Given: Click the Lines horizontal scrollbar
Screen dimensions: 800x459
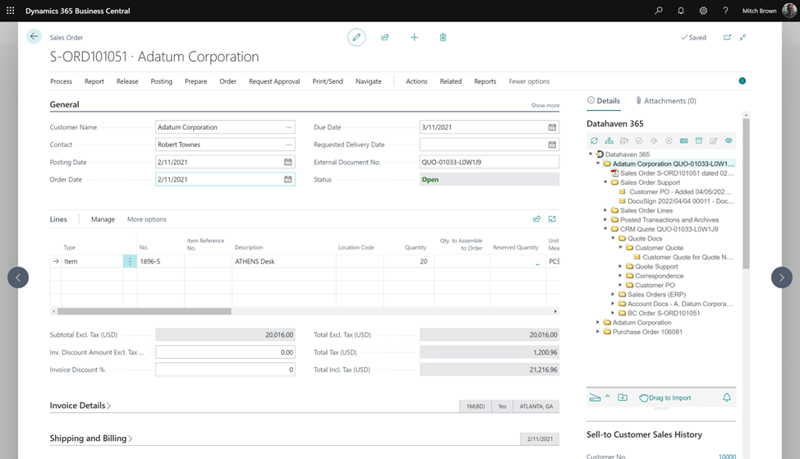Looking at the screenshot, I should [144, 311].
